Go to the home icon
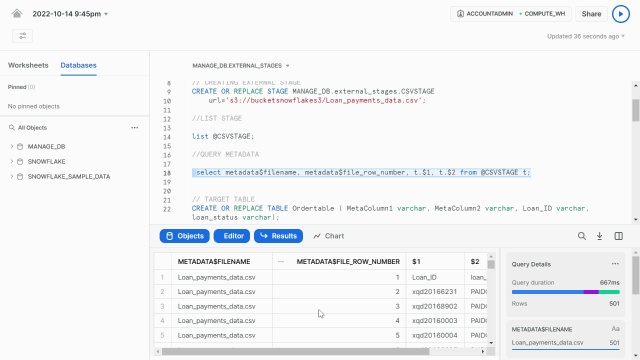 point(17,13)
